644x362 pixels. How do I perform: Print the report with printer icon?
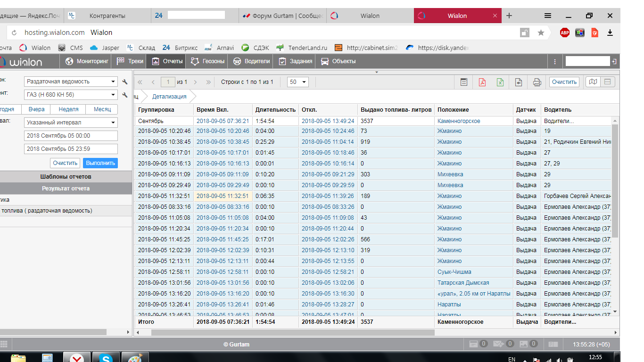point(537,82)
